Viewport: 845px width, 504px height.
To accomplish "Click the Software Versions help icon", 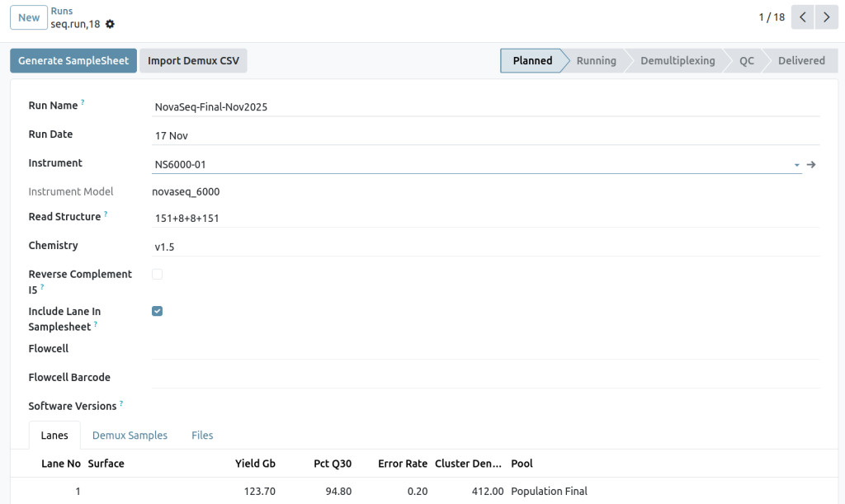I will [121, 402].
